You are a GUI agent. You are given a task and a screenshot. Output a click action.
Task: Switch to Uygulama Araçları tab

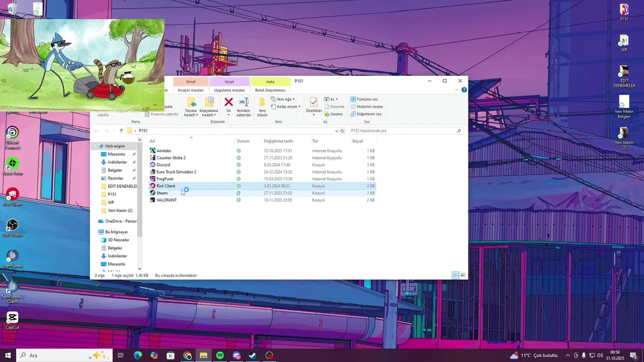229,90
